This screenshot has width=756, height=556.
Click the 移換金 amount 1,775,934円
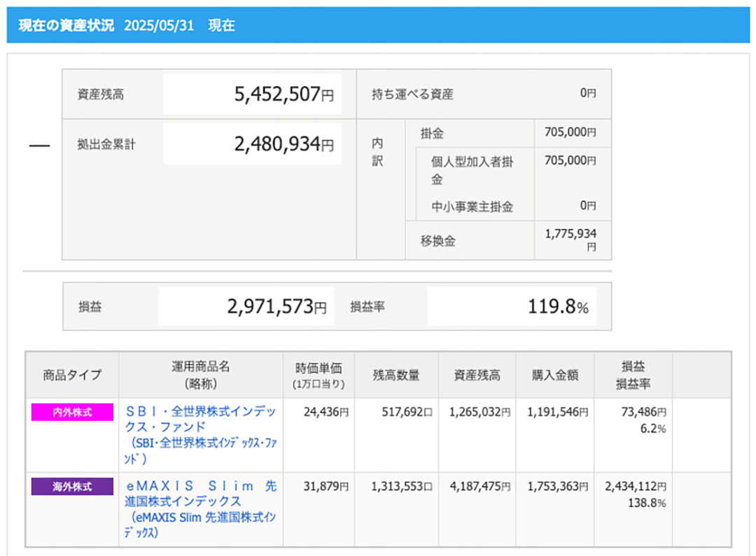(571, 239)
